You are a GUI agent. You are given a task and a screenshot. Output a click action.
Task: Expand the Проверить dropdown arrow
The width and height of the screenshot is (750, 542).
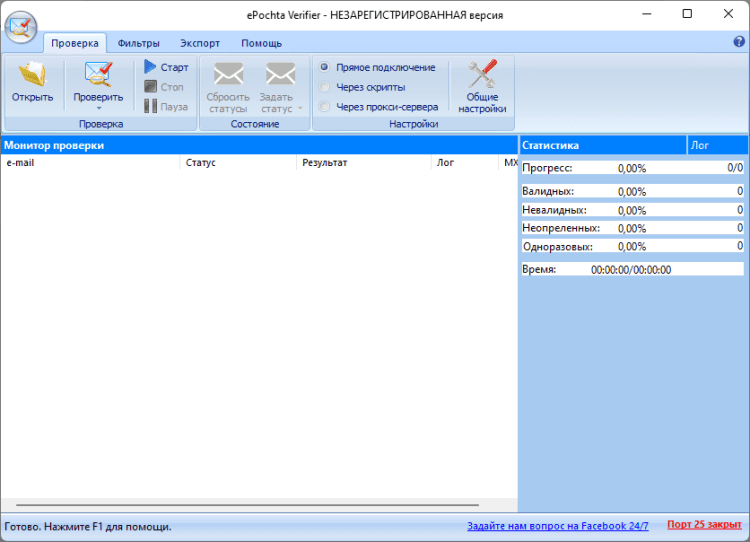(x=99, y=108)
